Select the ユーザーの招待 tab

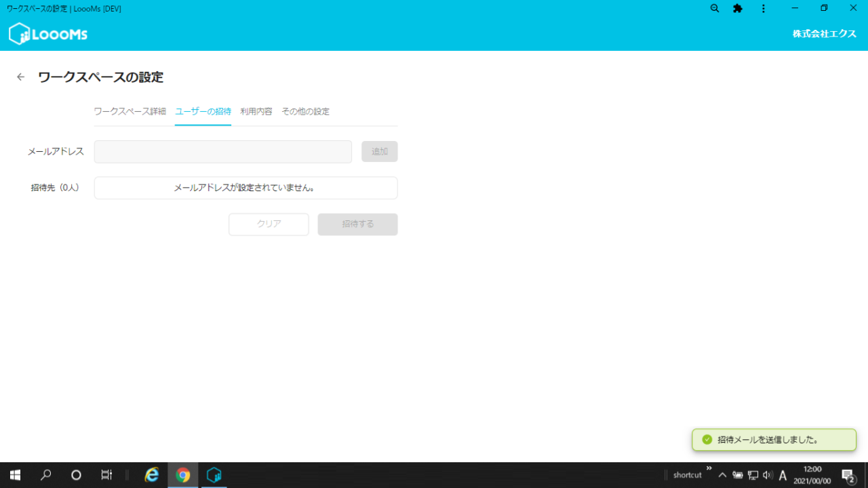click(x=203, y=112)
